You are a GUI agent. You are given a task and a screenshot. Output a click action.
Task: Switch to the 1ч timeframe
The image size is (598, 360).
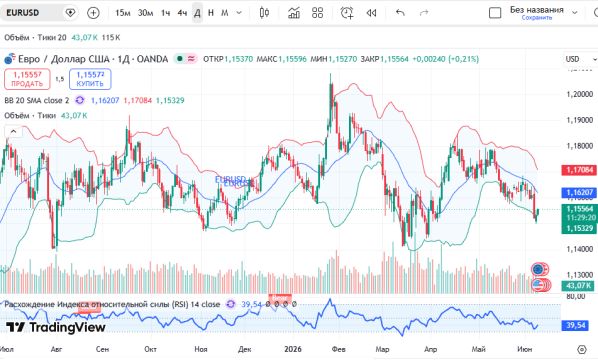pos(166,13)
